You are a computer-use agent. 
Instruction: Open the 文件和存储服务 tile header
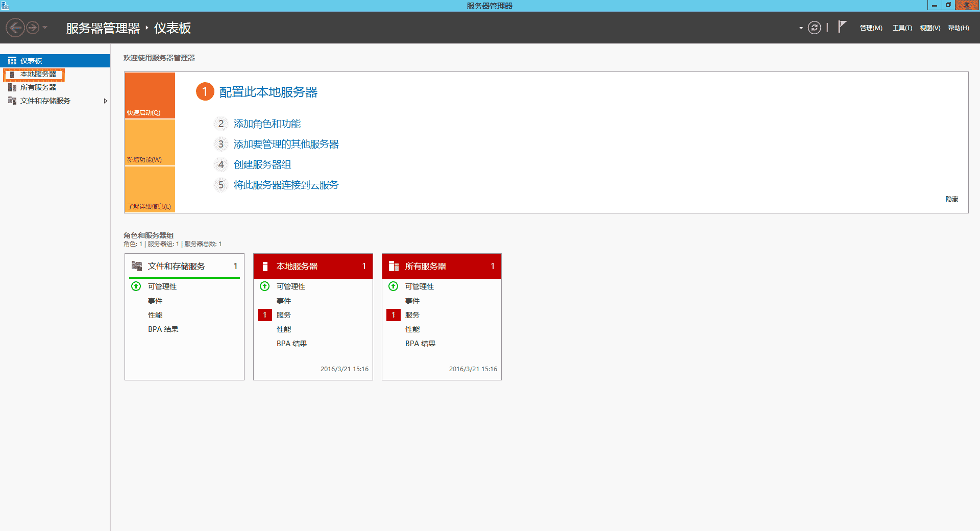point(184,266)
